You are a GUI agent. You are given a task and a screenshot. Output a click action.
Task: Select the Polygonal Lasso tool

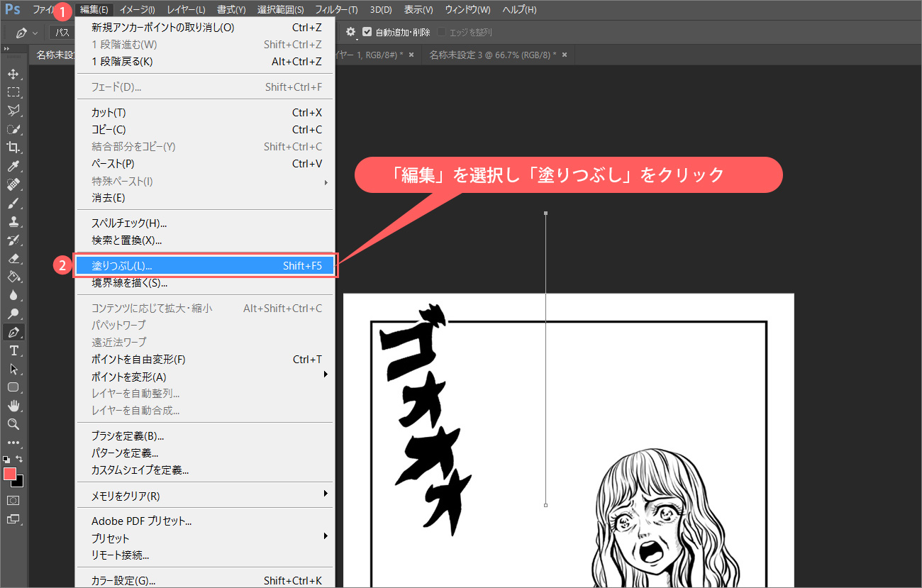[13, 111]
